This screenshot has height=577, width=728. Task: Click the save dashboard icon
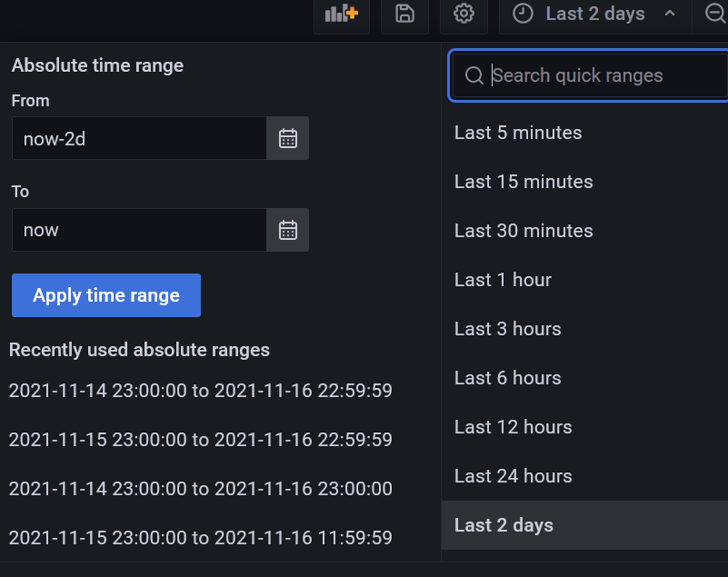404,15
